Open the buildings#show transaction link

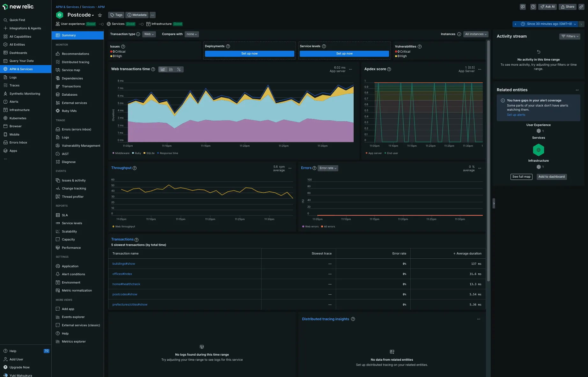(x=124, y=264)
